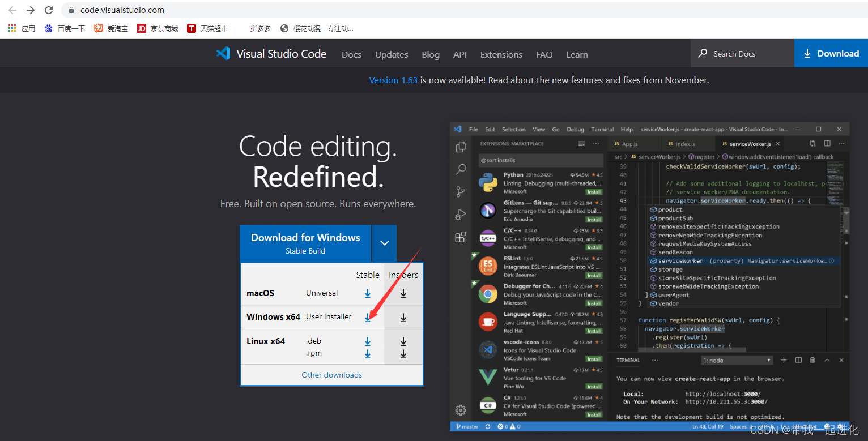The height and width of the screenshot is (441, 868).
Task: Click the Terminal menu in hero screenshot
Action: tap(602, 129)
